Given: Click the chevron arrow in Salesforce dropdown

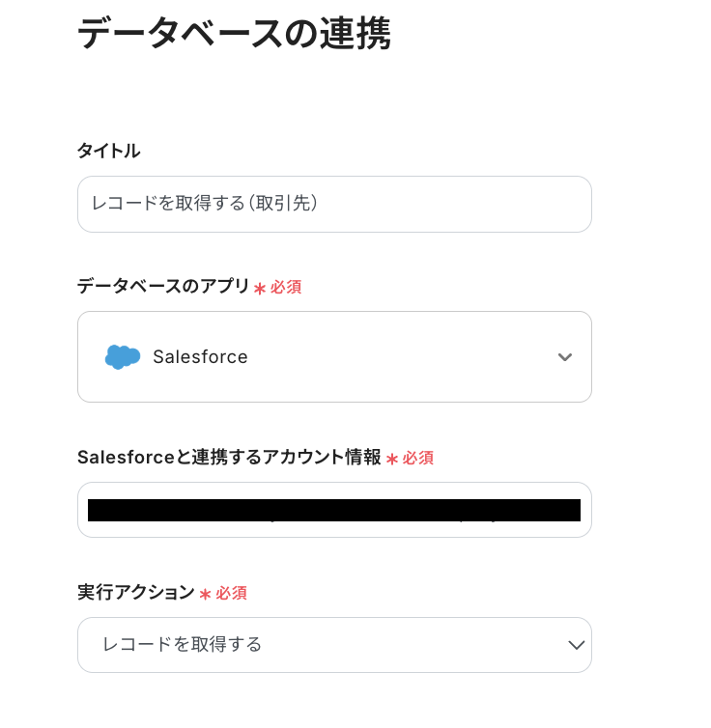Looking at the screenshot, I should (565, 357).
